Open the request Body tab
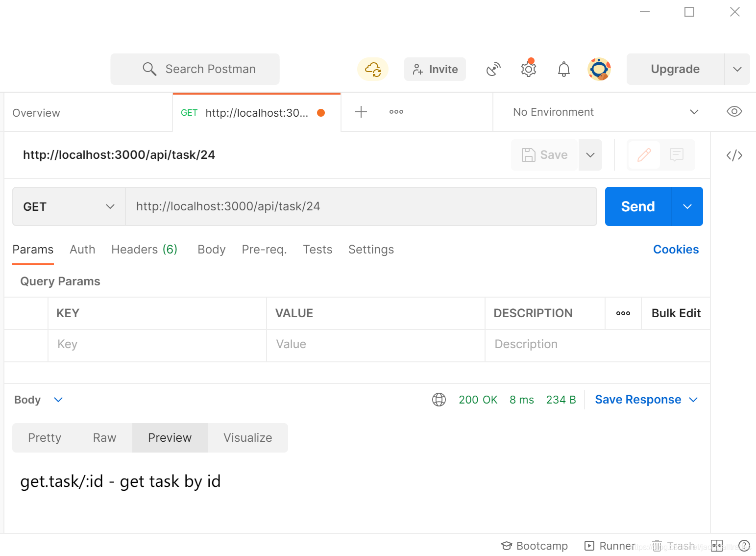The height and width of the screenshot is (556, 756). click(x=212, y=250)
